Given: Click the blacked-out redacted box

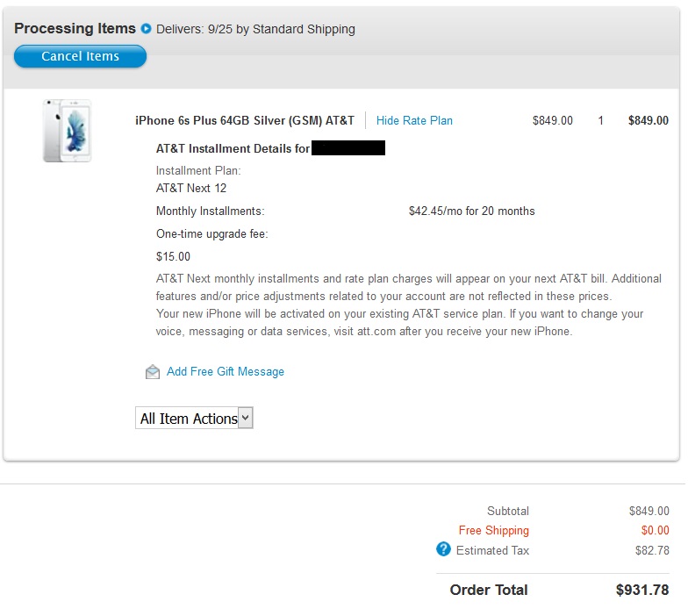Looking at the screenshot, I should point(348,148).
